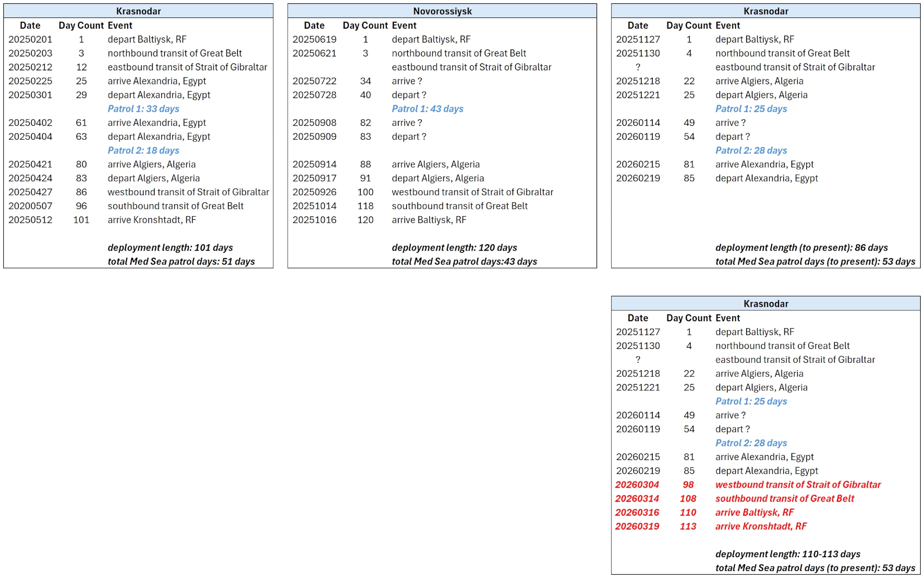Click the Novorossiysk table title header

point(442,11)
